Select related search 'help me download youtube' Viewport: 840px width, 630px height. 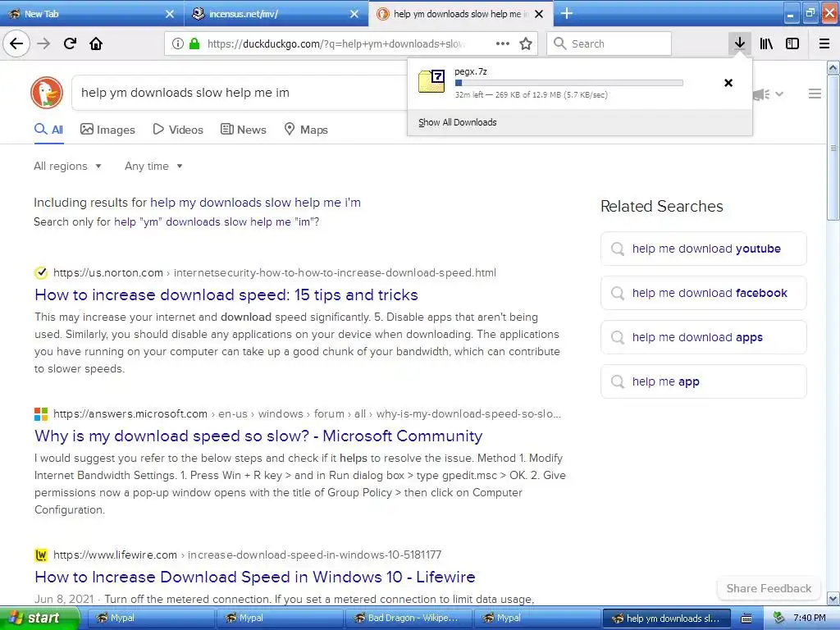coord(703,249)
